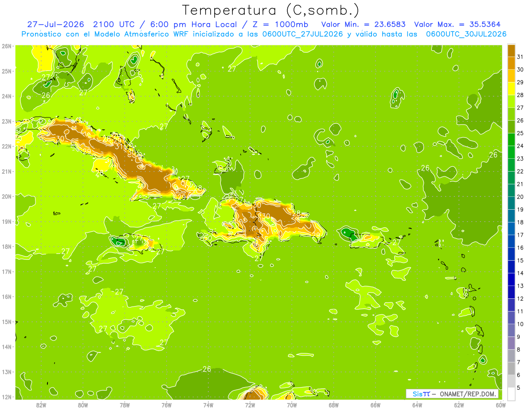Click legend value "31"
Image resolution: width=532 pixels, height=411 pixels.
pos(520,57)
